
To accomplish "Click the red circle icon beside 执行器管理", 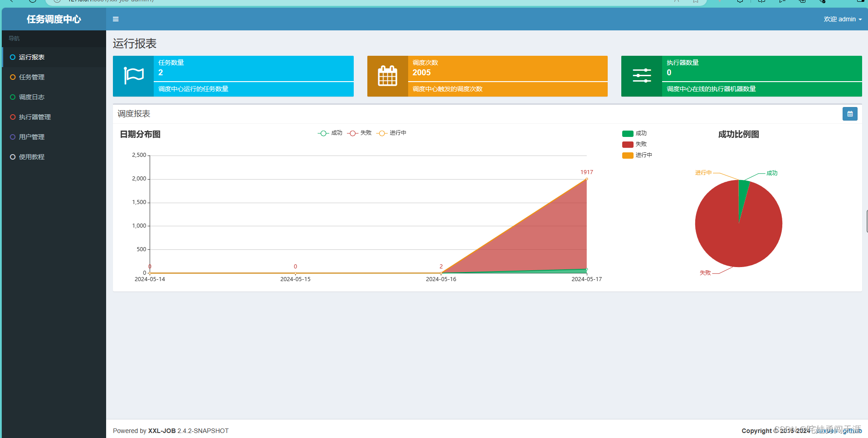I will [13, 117].
